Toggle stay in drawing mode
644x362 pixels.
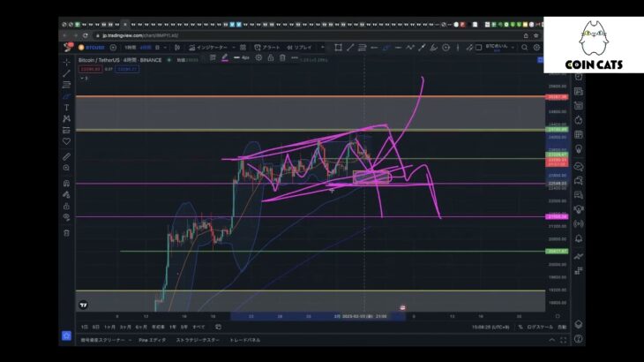click(x=66, y=195)
